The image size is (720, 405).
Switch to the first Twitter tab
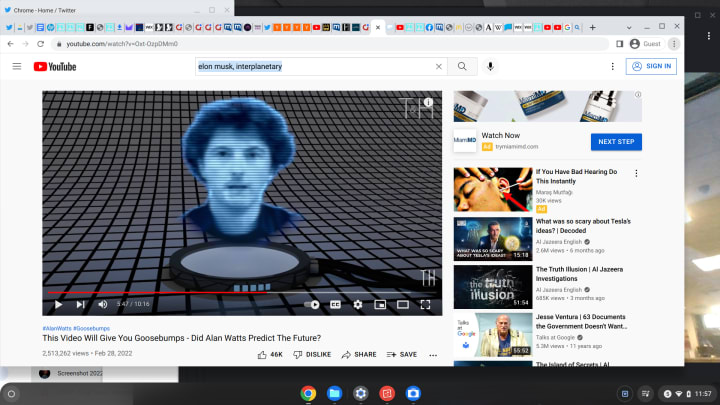tap(9, 28)
